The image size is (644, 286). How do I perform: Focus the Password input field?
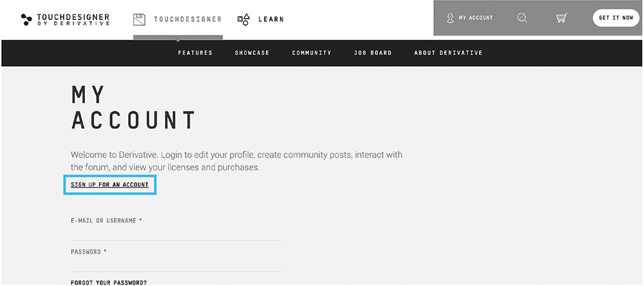point(176,263)
